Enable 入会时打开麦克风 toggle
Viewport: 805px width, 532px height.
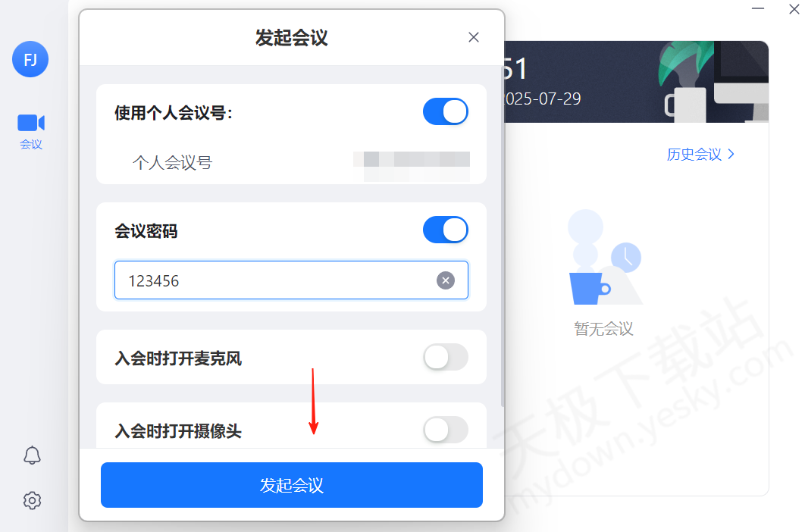point(445,357)
